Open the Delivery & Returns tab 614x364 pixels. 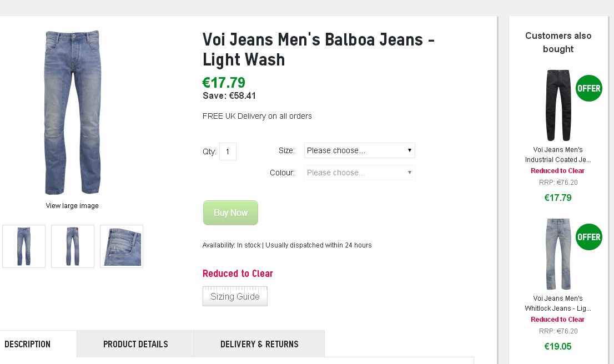coord(259,344)
